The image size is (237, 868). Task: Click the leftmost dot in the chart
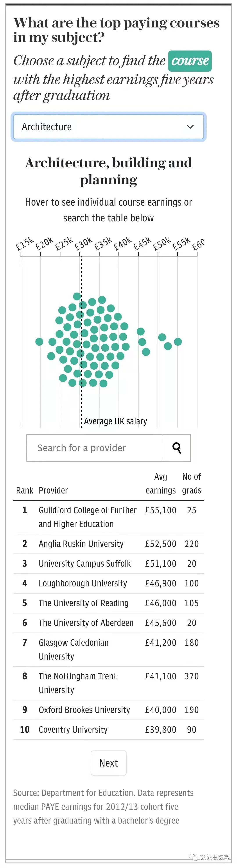(x=39, y=342)
